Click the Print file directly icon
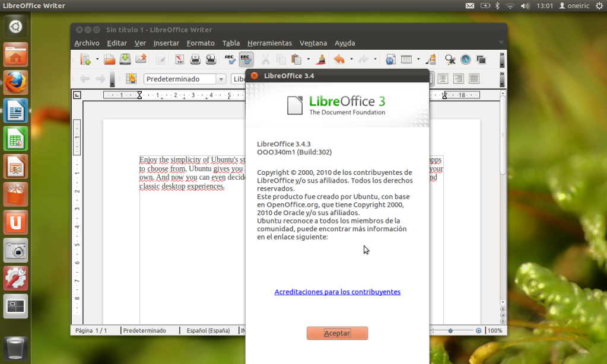 [195, 59]
